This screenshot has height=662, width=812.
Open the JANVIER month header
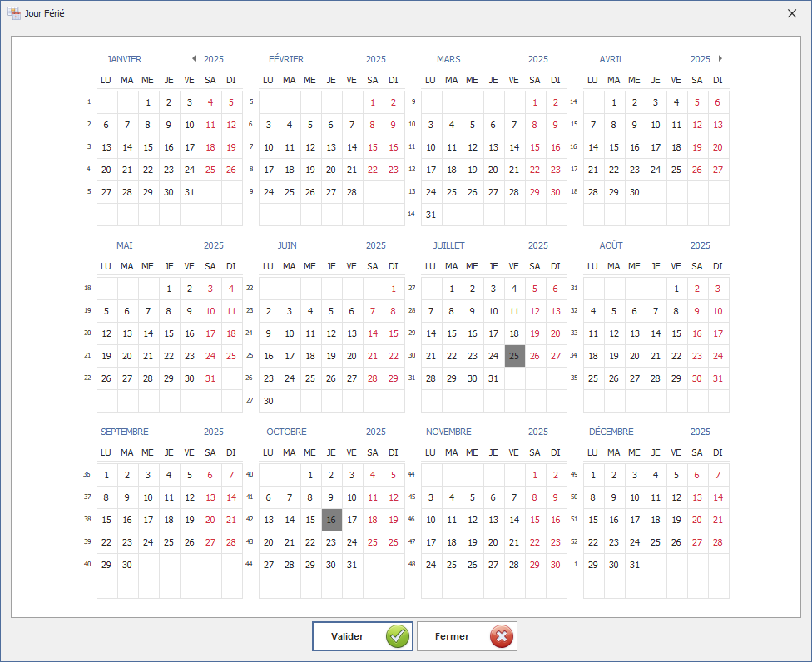[x=124, y=59]
